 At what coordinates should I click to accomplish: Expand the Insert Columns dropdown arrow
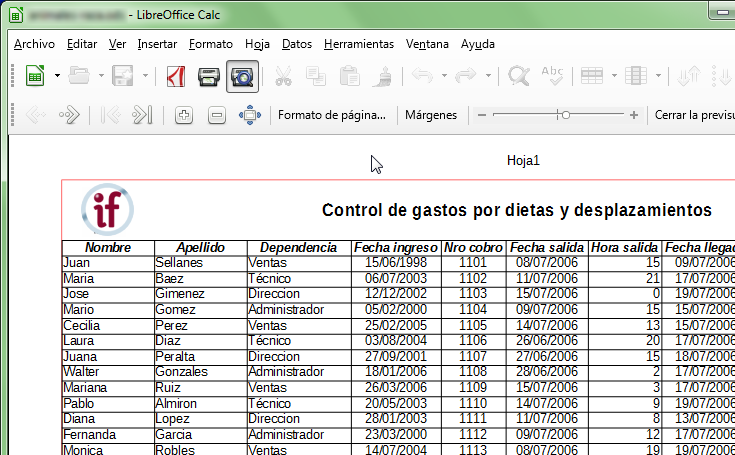(x=658, y=75)
